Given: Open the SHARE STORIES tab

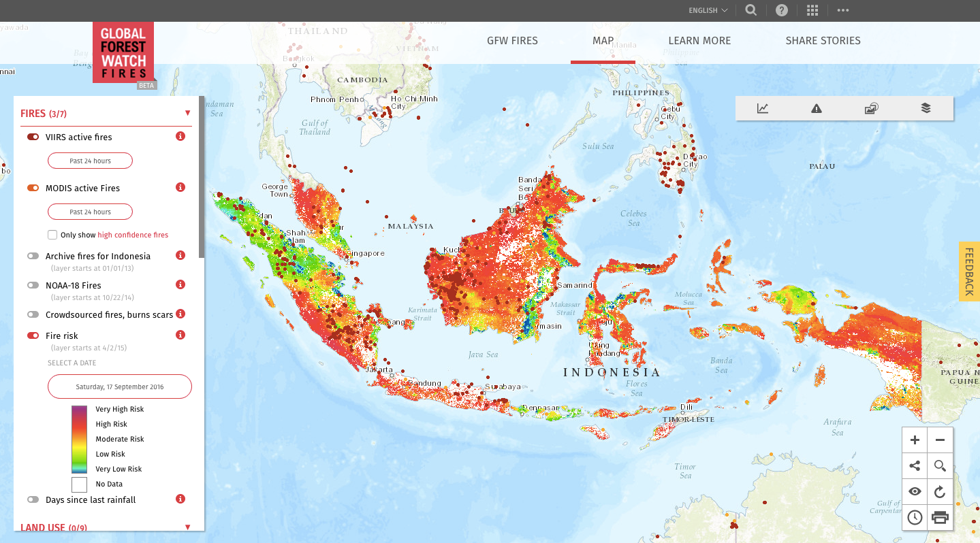Looking at the screenshot, I should [x=823, y=41].
